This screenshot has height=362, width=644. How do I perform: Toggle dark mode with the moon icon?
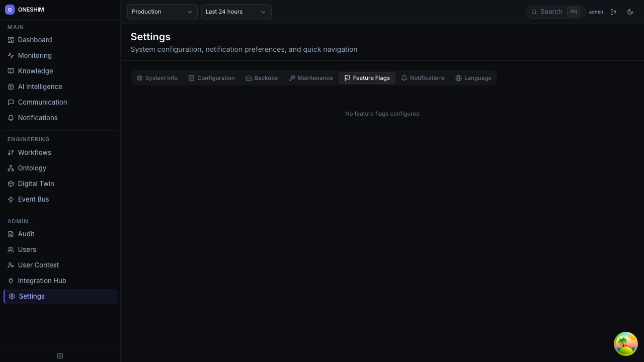point(630,12)
